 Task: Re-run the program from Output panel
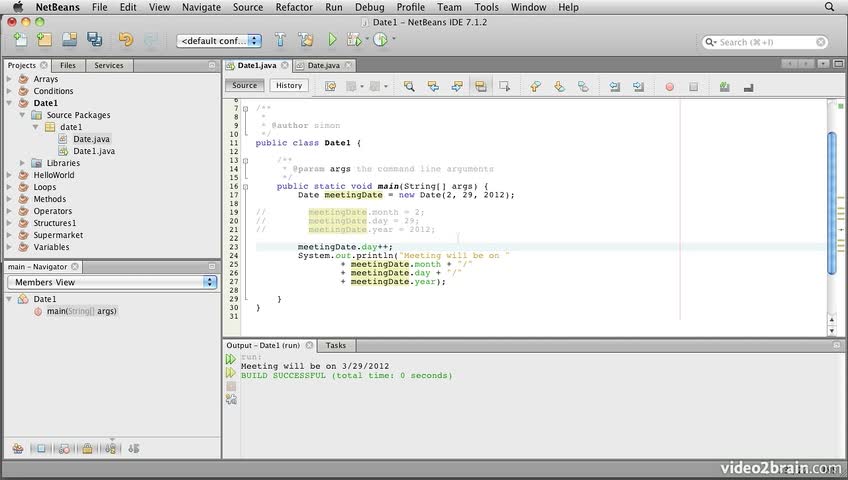pyautogui.click(x=231, y=358)
